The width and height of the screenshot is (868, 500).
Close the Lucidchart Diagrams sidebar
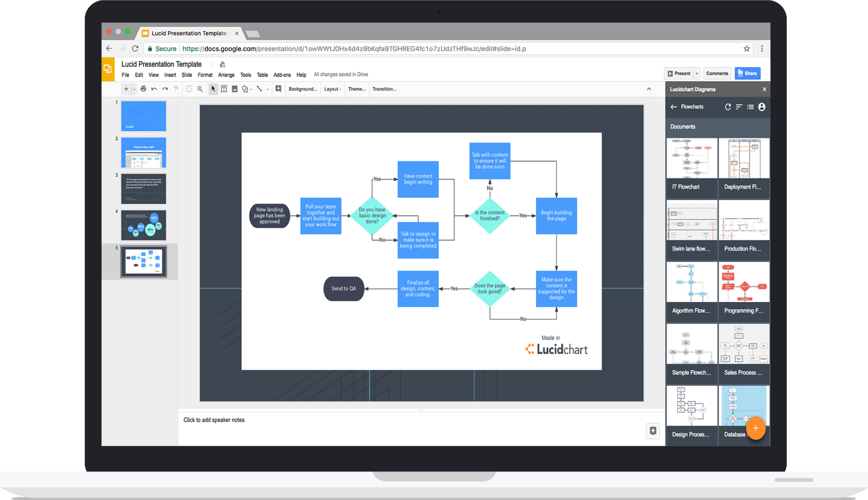tap(764, 89)
